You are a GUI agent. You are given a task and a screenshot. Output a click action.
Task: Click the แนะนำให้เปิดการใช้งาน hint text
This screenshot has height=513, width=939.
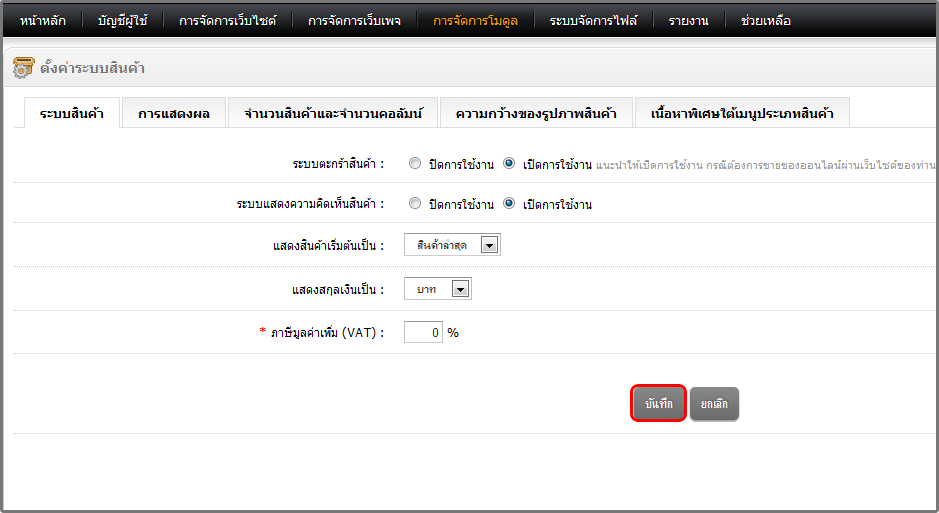(765, 165)
